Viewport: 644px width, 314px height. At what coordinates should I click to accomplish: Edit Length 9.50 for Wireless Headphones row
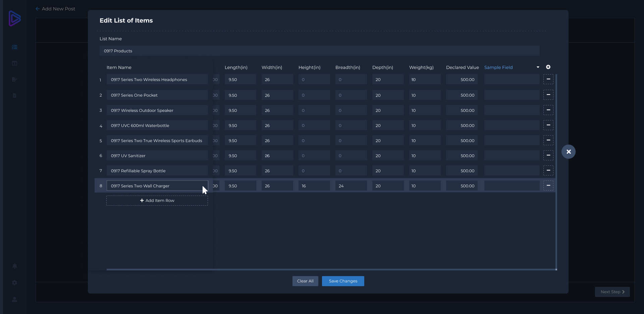point(240,80)
